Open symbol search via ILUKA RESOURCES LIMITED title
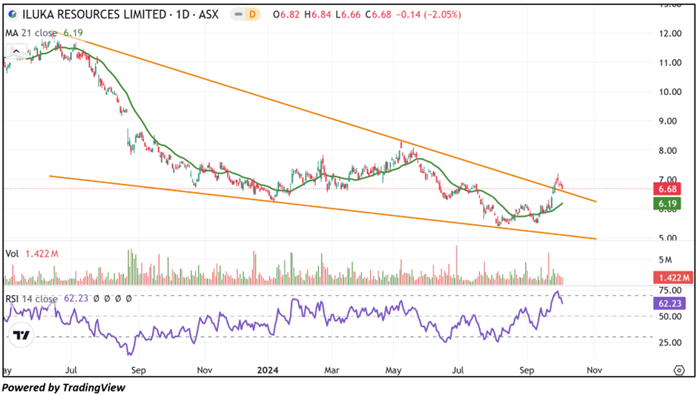698x395 pixels. click(94, 15)
